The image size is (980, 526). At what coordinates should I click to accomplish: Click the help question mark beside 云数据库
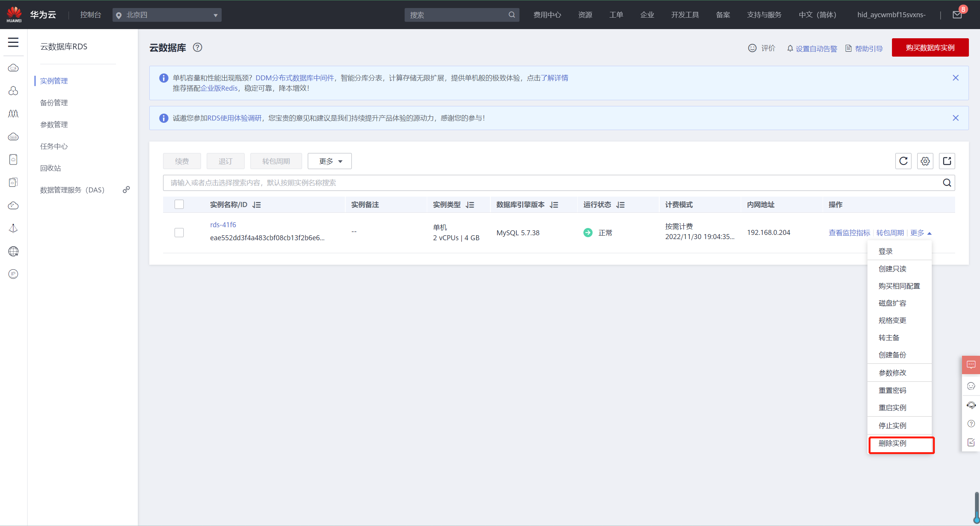(x=197, y=47)
